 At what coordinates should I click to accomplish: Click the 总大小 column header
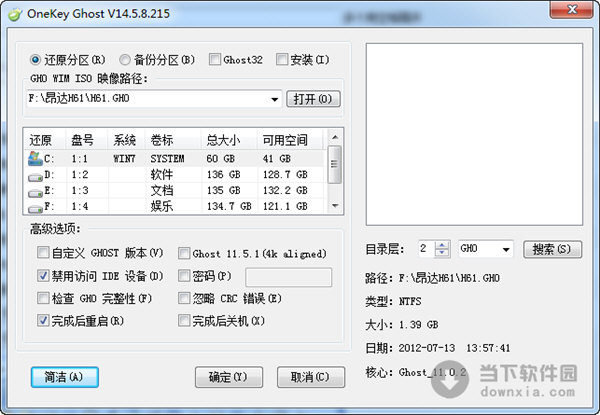click(x=229, y=140)
